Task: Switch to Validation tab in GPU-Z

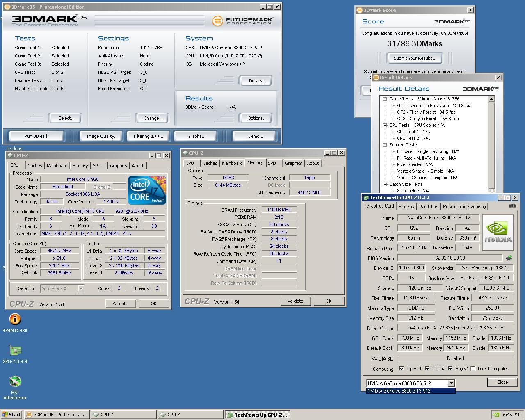Action: pyautogui.click(x=429, y=207)
